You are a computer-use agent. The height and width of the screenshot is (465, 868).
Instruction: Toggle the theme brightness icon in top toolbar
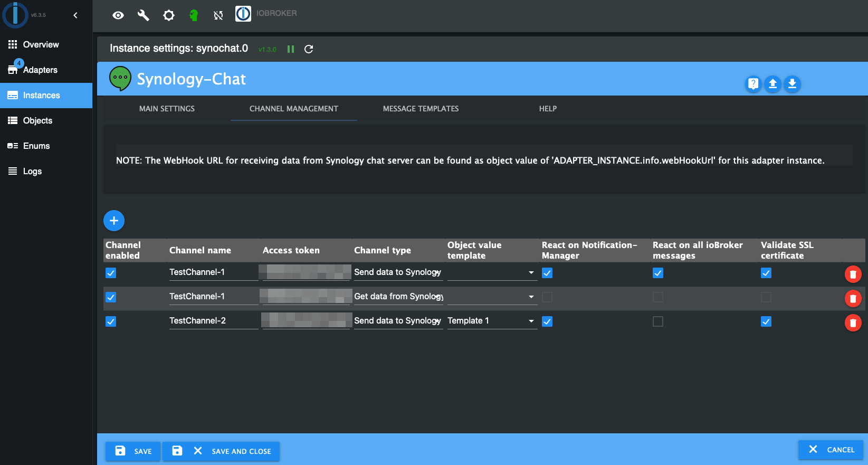click(x=169, y=15)
